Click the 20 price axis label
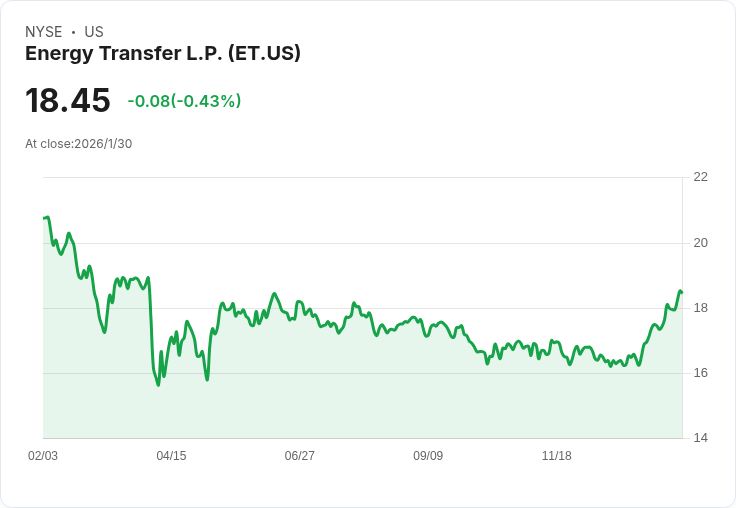736x508 pixels. pyautogui.click(x=700, y=242)
